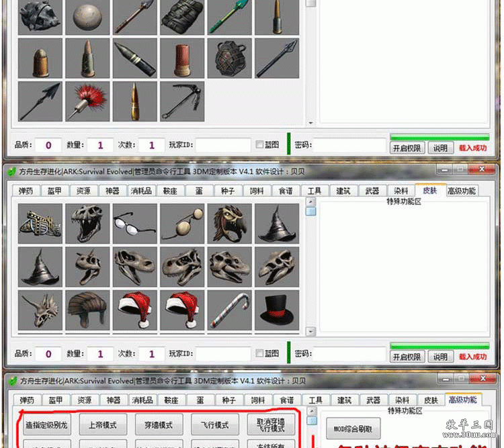Pick the Santa hat beside the candy cane
The image size is (504, 448).
coord(182,310)
